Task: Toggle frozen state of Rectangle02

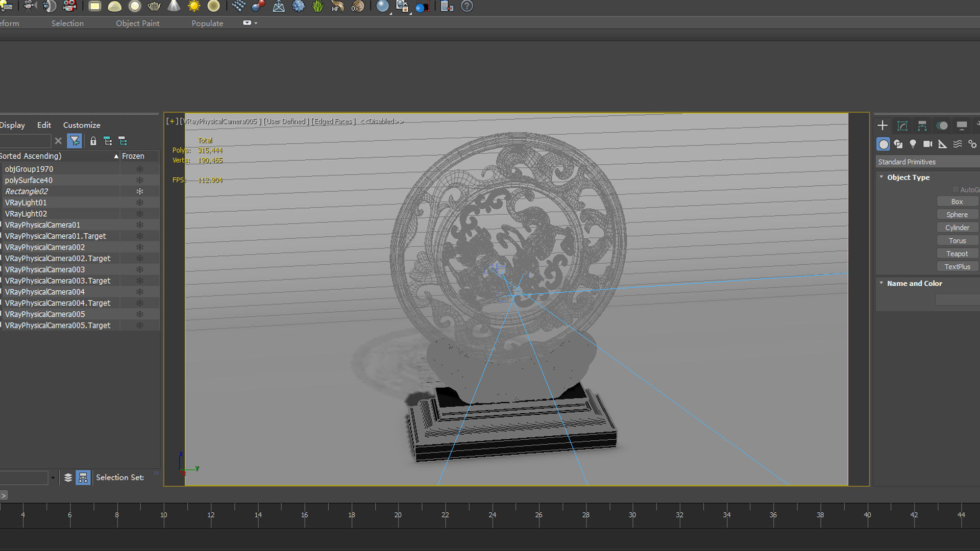Action: pos(139,191)
